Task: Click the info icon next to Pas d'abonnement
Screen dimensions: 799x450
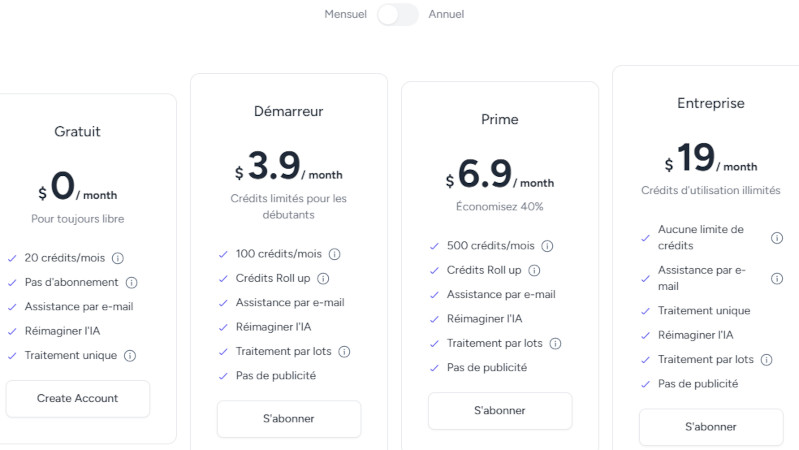Action: (132, 282)
